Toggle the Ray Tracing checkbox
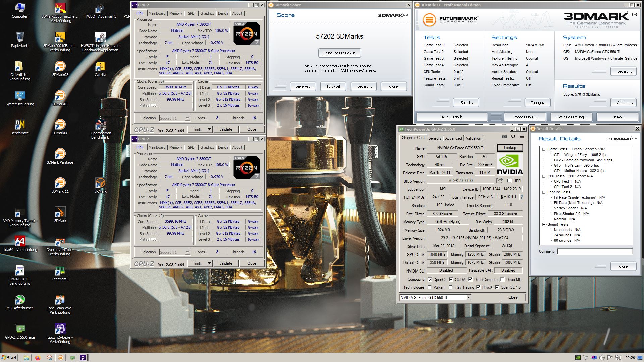 [451, 287]
